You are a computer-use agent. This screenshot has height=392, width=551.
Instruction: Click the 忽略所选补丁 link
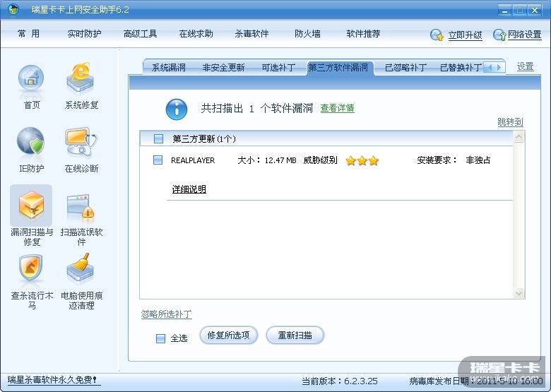(167, 314)
